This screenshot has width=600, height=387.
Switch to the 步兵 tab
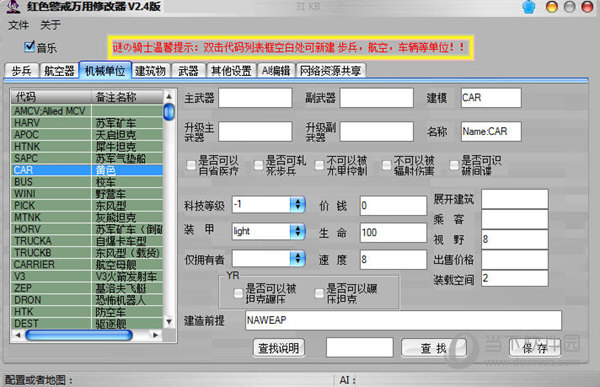[x=21, y=71]
